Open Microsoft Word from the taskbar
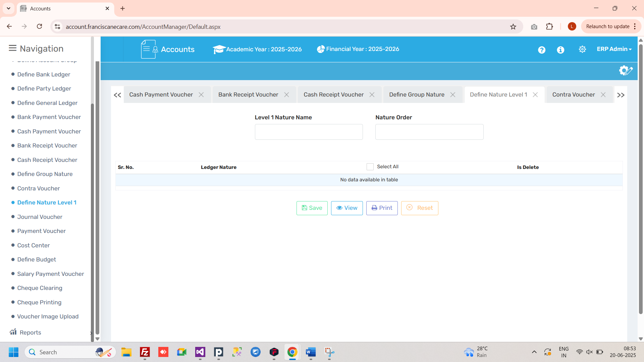This screenshot has width=644, height=362. pos(311,352)
